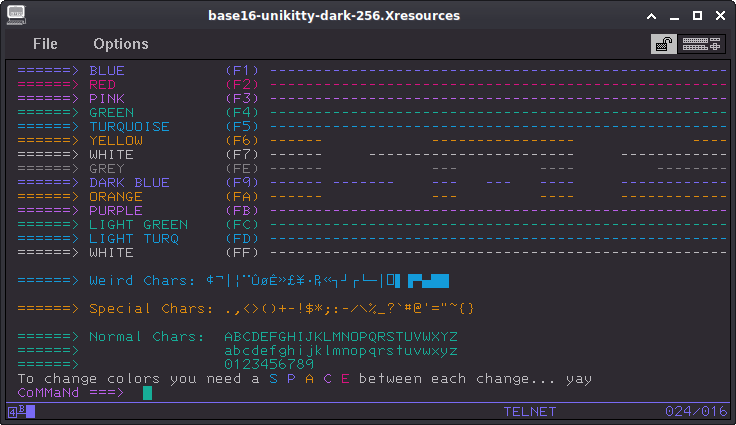Shade the window with the up-arrow button
This screenshot has width=736, height=425.
coord(652,16)
